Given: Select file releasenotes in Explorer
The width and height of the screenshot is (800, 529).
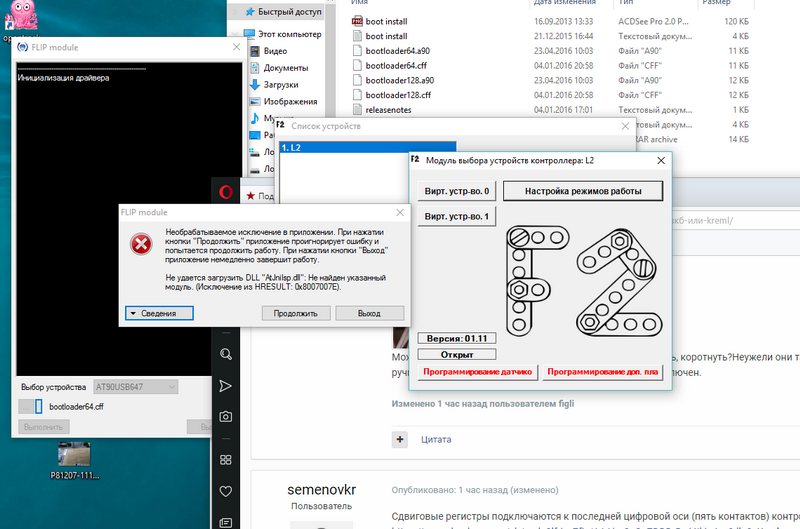Looking at the screenshot, I should point(388,110).
